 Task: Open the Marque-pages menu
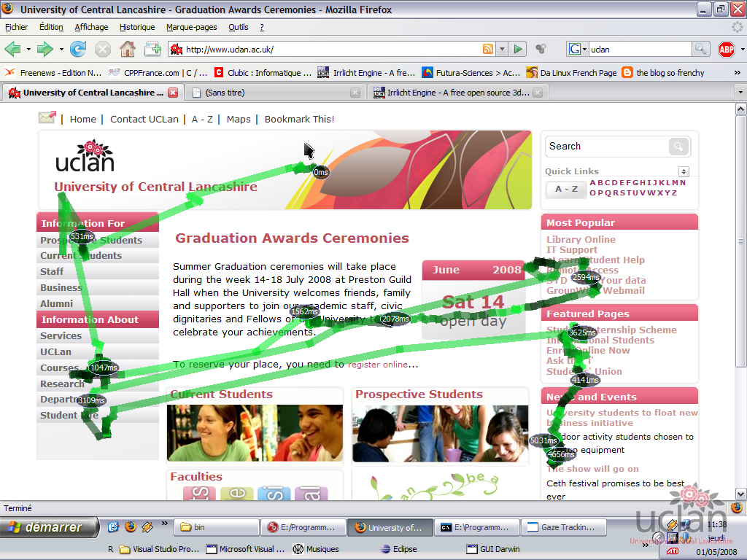pos(192,27)
